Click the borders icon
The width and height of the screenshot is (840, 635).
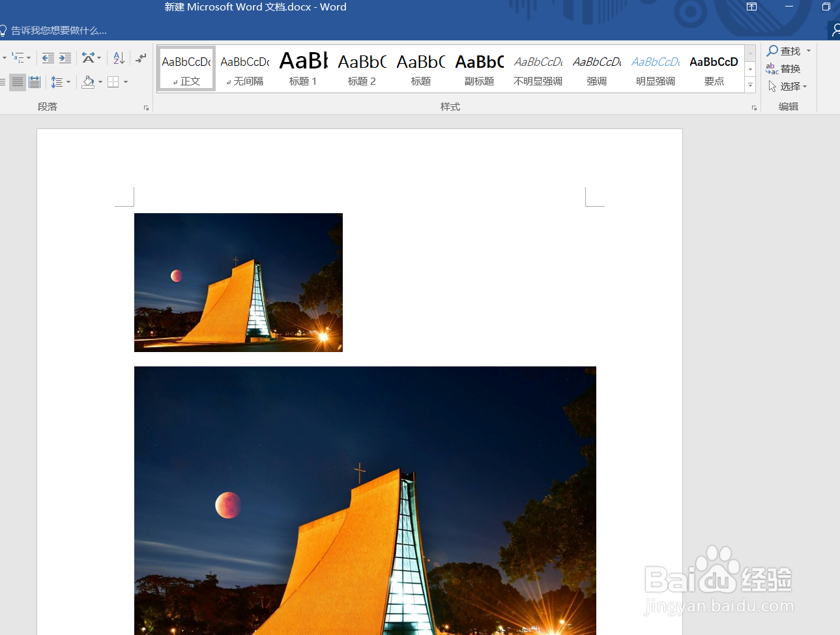[x=113, y=82]
